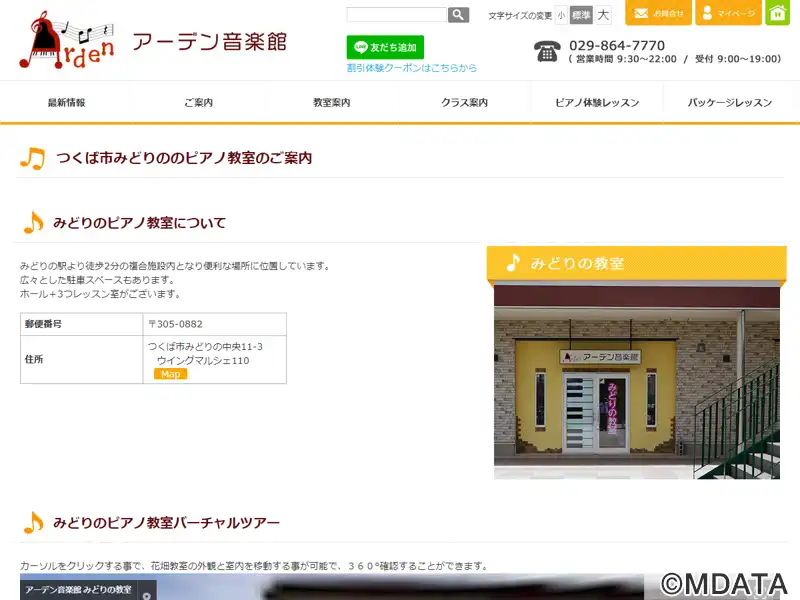The height and width of the screenshot is (600, 800).
Task: Click the Arden piano logo
Action: (x=66, y=40)
